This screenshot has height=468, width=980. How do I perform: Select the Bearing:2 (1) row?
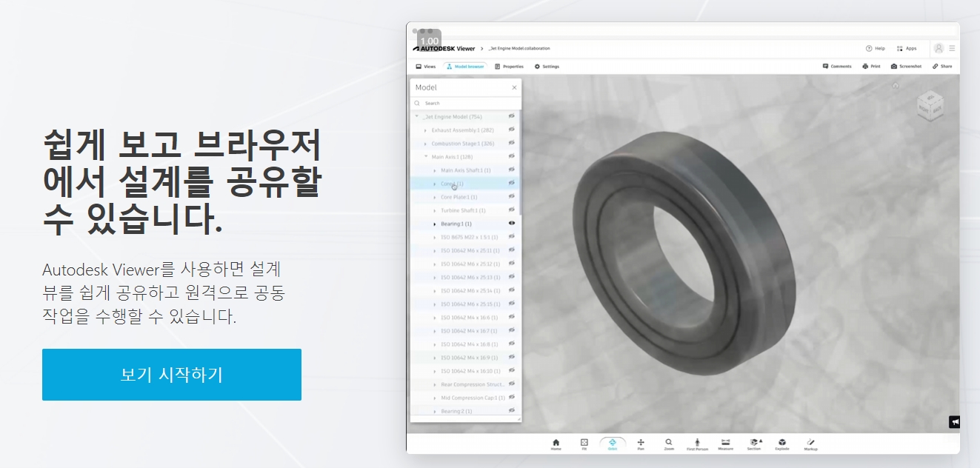pyautogui.click(x=464, y=411)
